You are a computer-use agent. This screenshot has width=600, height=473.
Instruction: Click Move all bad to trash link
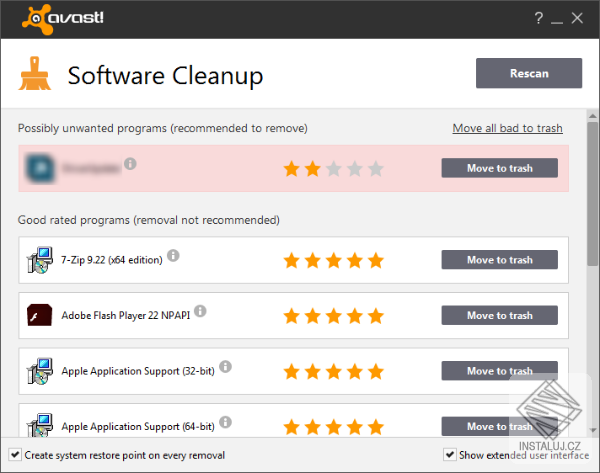coord(507,128)
